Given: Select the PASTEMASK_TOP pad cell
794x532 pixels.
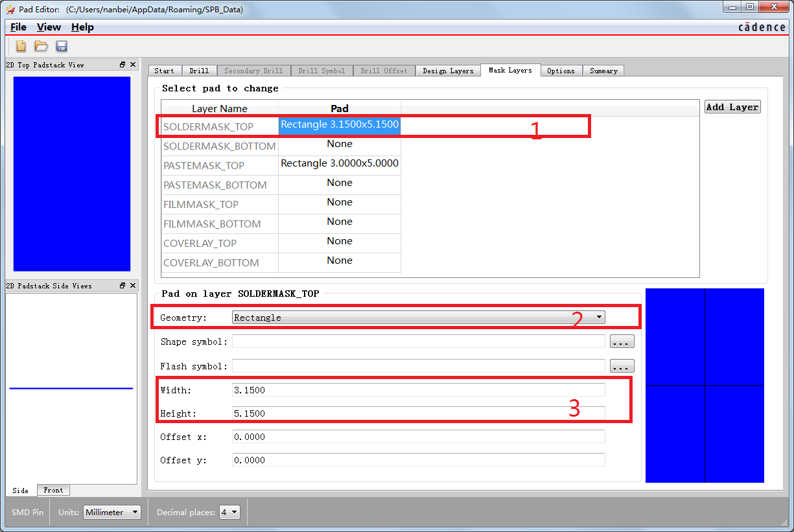Looking at the screenshot, I should pos(340,164).
